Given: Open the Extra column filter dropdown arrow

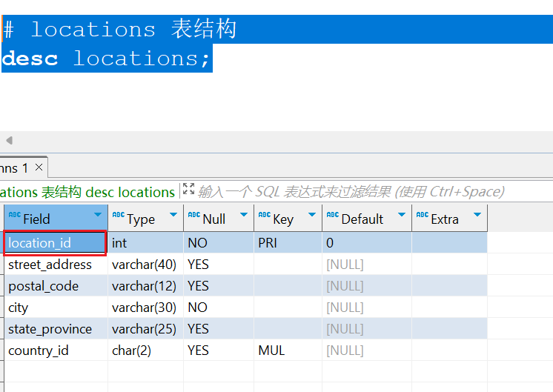Looking at the screenshot, I should click(x=477, y=216).
